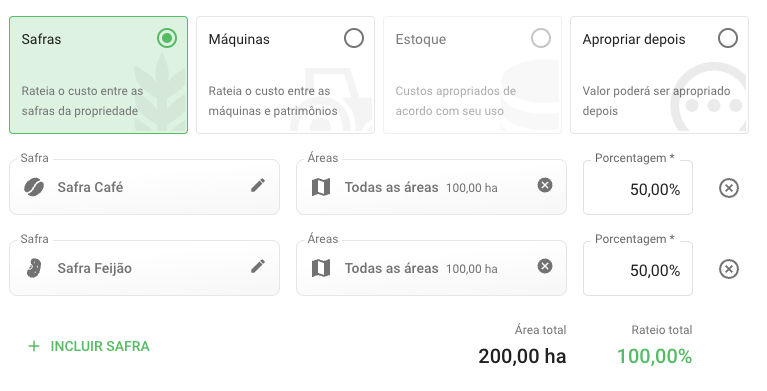Viewport: 767px width, 391px height.
Task: Click map icon in first Áreas field
Action: point(321,187)
